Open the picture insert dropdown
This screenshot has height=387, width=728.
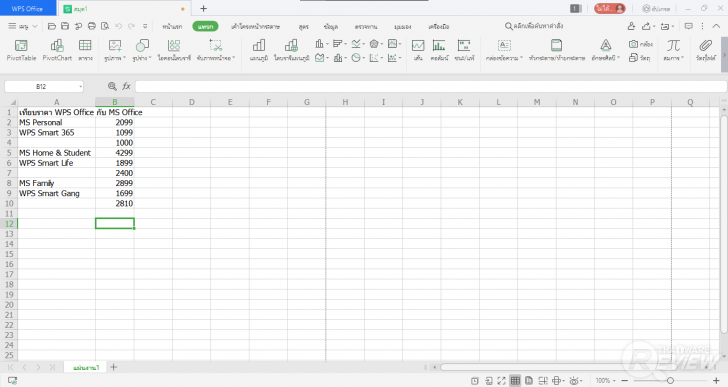(x=115, y=50)
